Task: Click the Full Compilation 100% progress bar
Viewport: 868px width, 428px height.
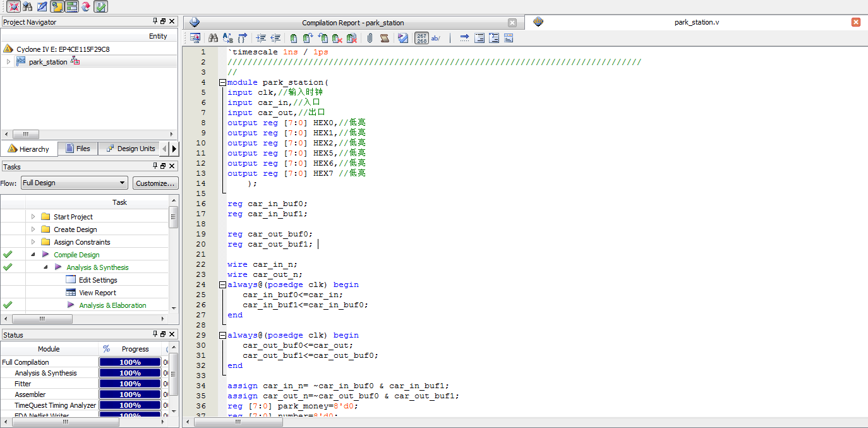Action: (130, 362)
